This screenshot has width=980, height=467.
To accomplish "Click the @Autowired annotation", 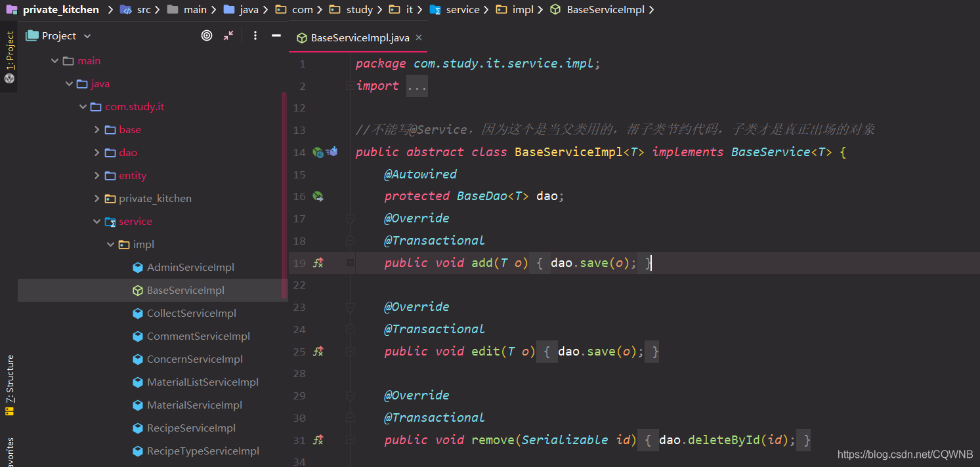I will coord(420,174).
